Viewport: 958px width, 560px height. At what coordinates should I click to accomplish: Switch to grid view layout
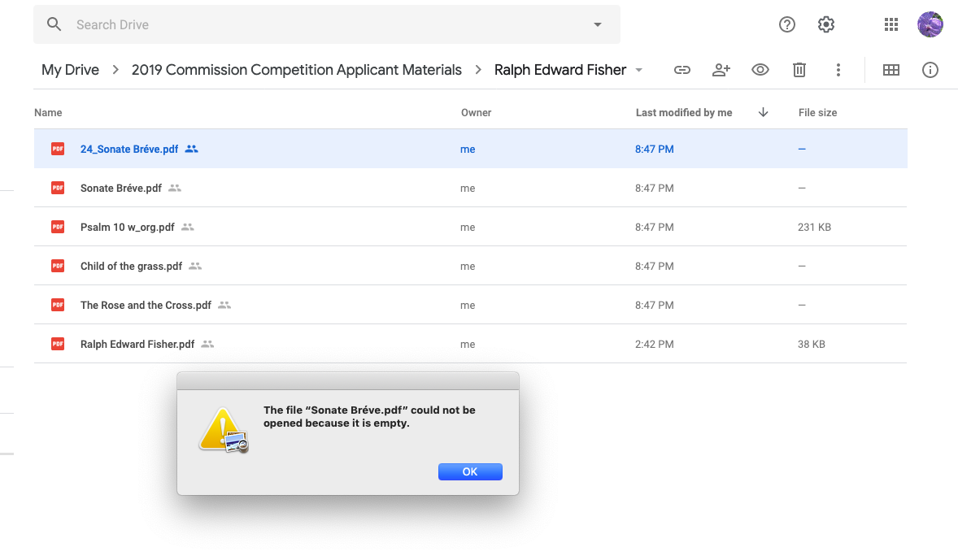tap(891, 70)
